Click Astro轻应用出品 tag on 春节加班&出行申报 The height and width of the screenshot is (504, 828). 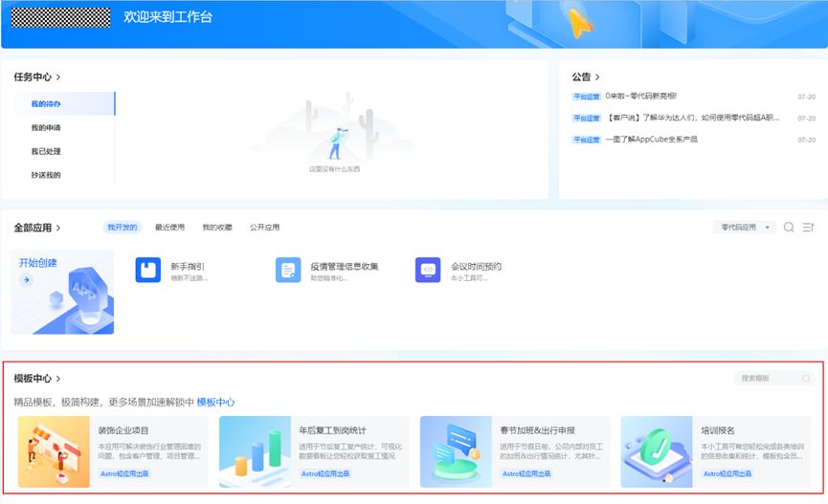coord(526,474)
